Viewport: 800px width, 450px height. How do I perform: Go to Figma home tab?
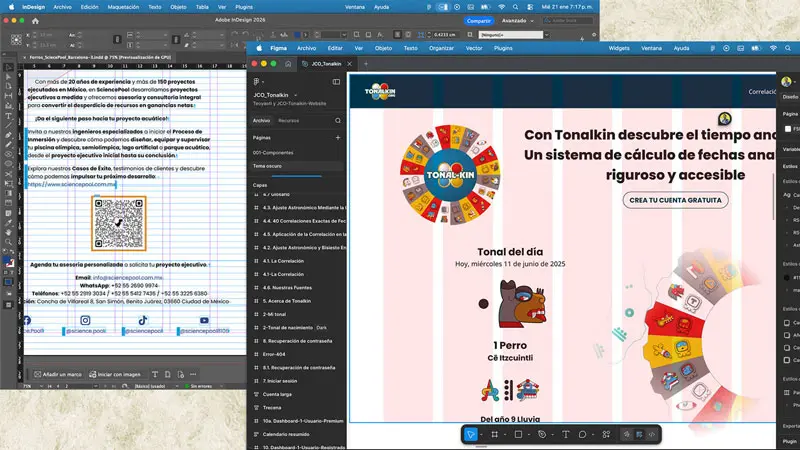click(x=288, y=64)
